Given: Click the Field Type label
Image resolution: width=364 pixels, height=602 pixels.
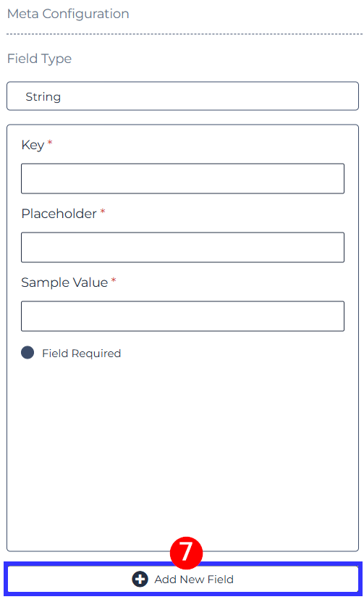Looking at the screenshot, I should point(40,59).
